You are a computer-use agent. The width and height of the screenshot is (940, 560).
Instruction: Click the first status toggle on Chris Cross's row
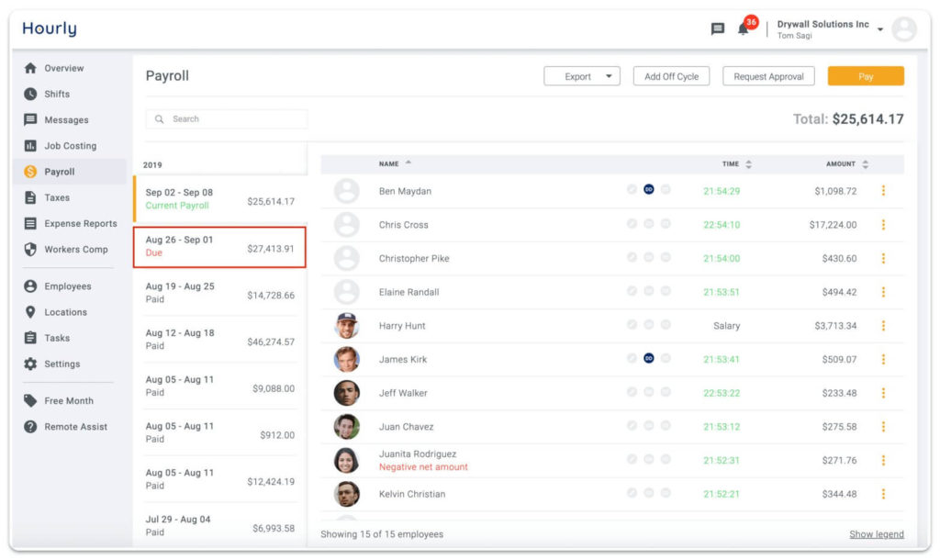[x=631, y=225]
